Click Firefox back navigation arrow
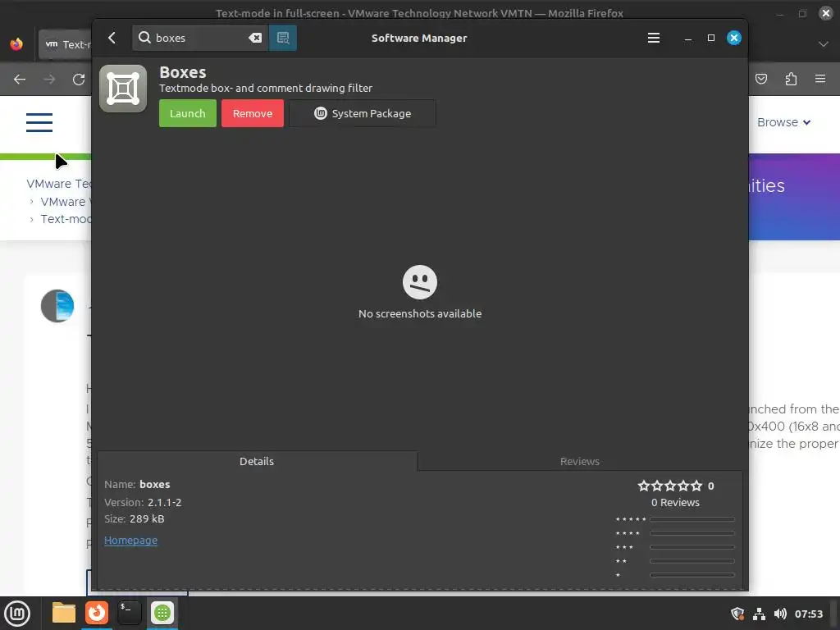840x630 pixels. (20, 80)
